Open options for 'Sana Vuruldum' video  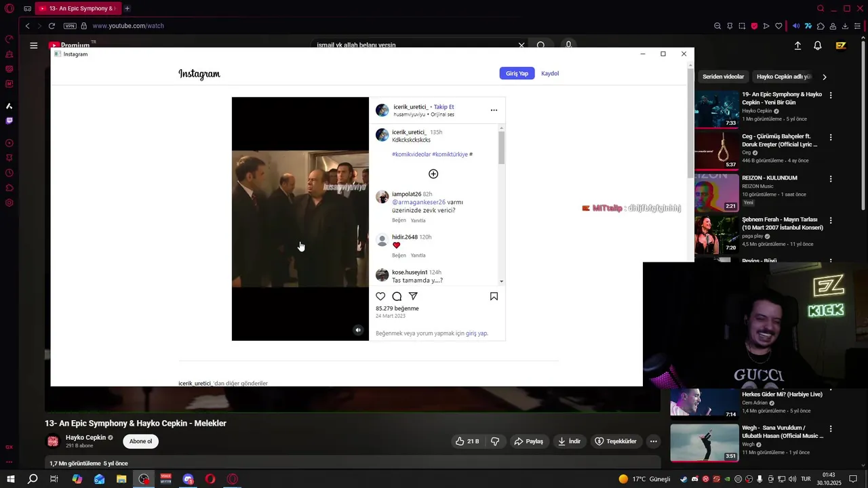coord(831,429)
